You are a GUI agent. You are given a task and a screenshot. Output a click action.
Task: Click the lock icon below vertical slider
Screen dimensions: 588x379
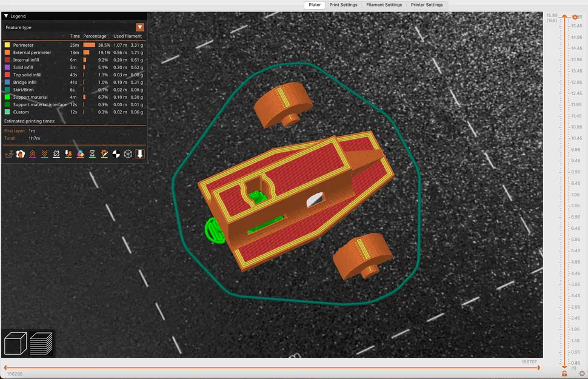pos(564,374)
